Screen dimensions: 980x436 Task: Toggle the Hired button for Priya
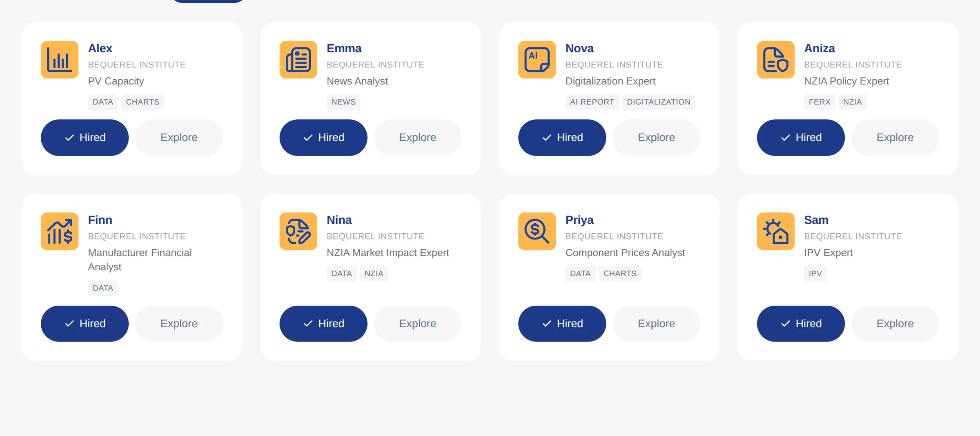[562, 324]
